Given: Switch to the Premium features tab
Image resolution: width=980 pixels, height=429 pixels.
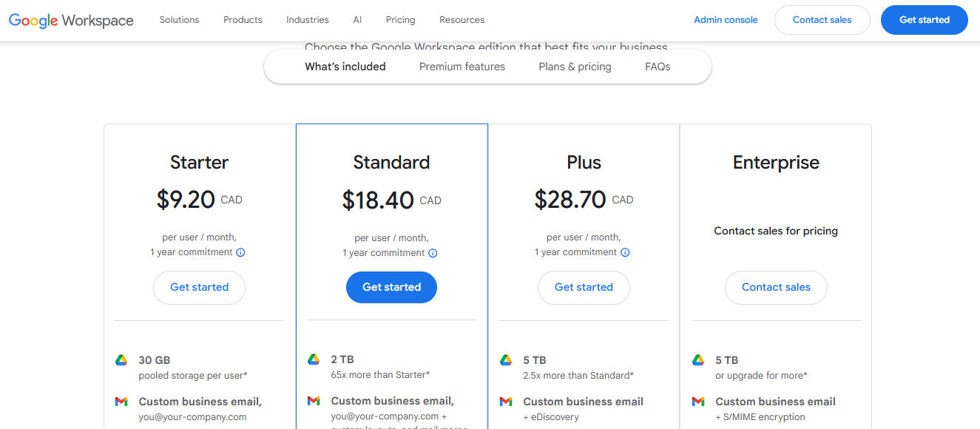Looking at the screenshot, I should (462, 66).
